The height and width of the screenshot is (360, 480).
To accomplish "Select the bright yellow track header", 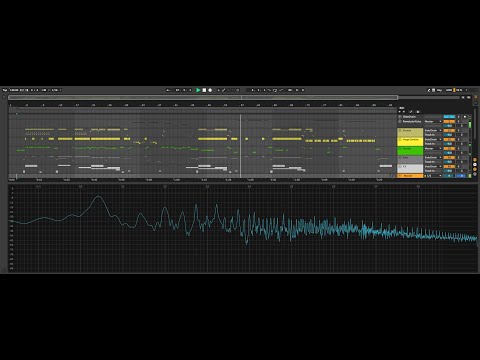I will 410,141.
